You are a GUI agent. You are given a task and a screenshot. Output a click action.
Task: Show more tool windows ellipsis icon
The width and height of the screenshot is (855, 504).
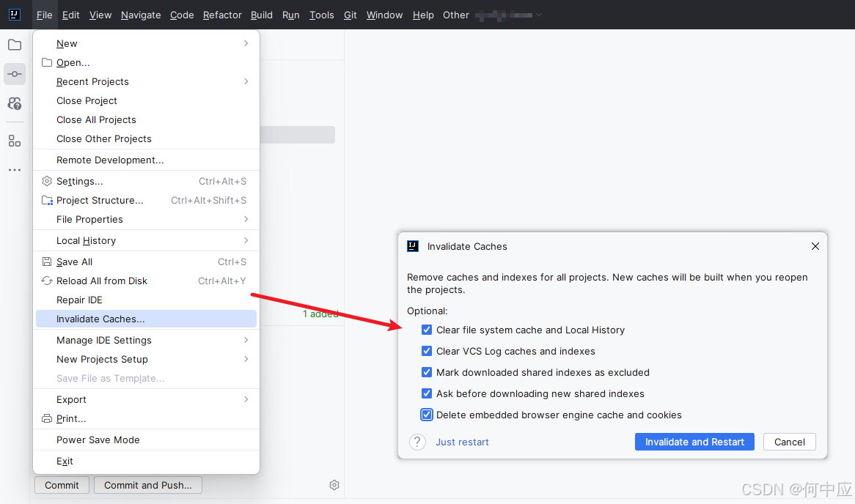pyautogui.click(x=15, y=170)
